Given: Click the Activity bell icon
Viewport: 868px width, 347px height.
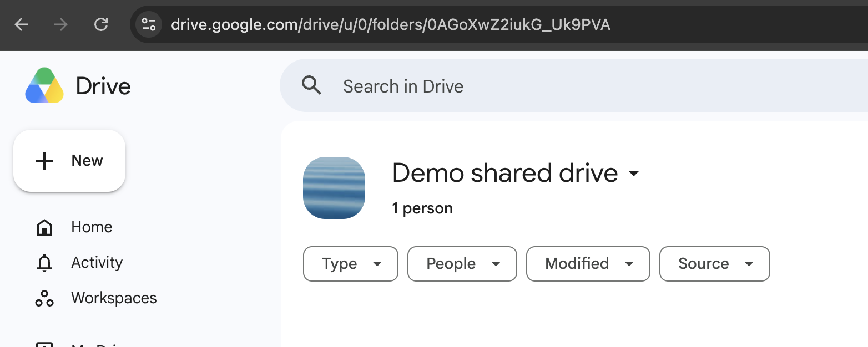Looking at the screenshot, I should click(x=44, y=263).
